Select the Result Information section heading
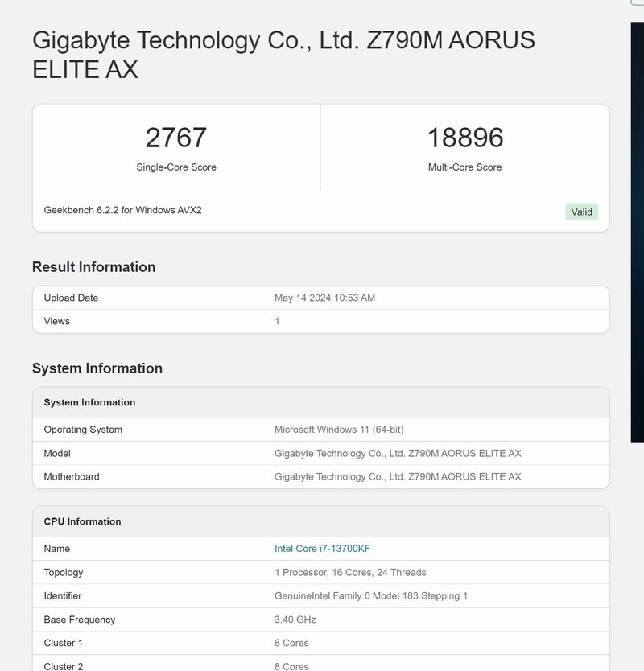644x671 pixels. pyautogui.click(x=93, y=267)
